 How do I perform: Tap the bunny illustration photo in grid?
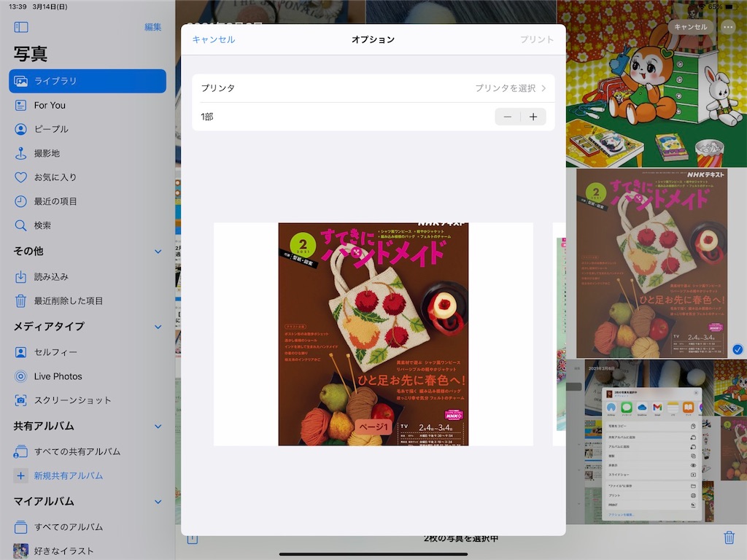(657, 84)
